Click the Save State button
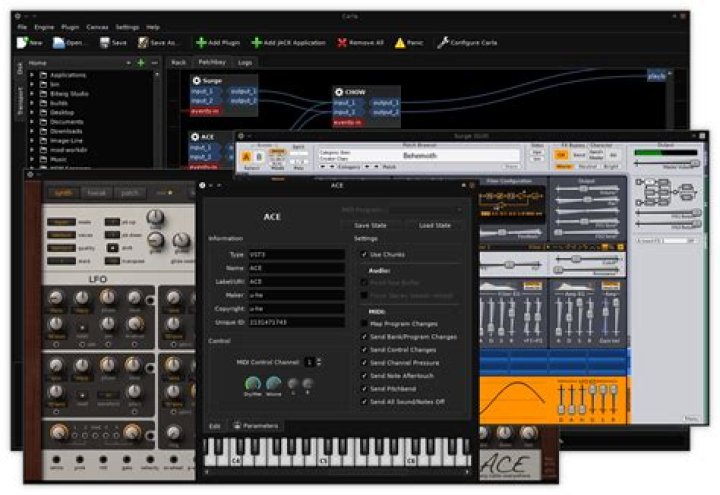Image resolution: width=720 pixels, height=495 pixels. point(370,225)
